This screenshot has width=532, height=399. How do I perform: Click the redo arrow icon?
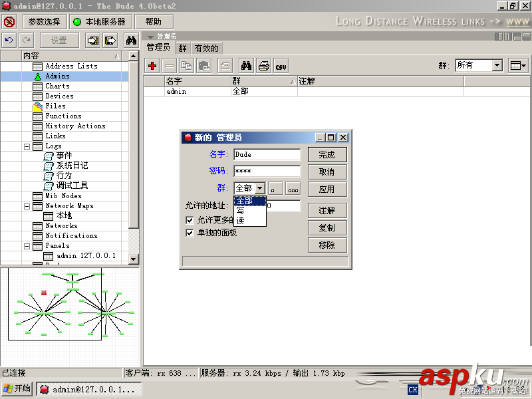coord(27,41)
